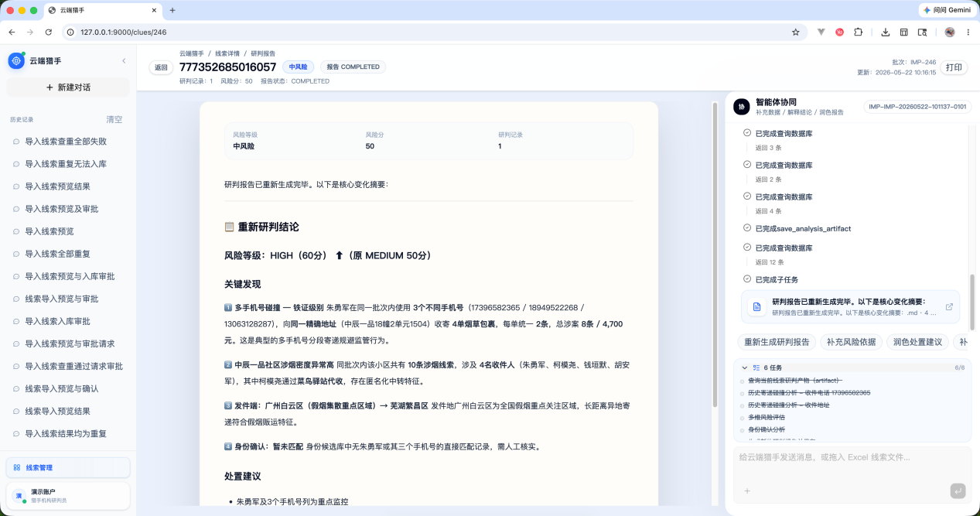
Task: Choose suggestion 重新生成研判报告
Action: point(776,342)
